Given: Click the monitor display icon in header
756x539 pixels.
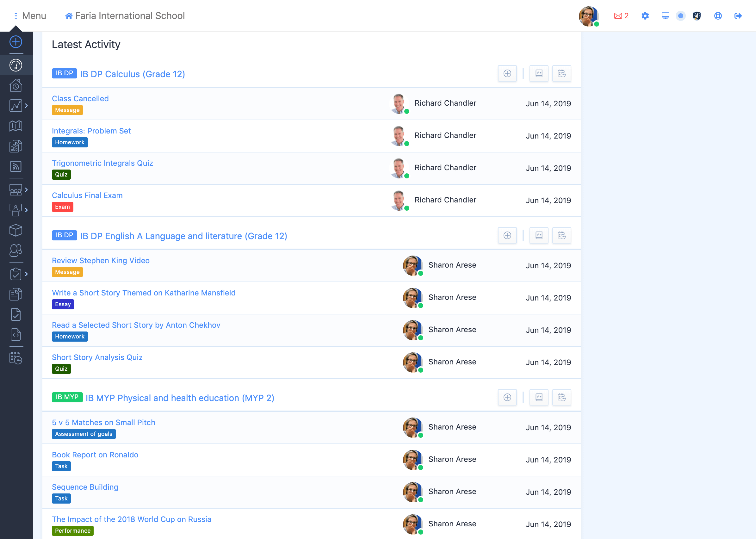Looking at the screenshot, I should point(665,15).
